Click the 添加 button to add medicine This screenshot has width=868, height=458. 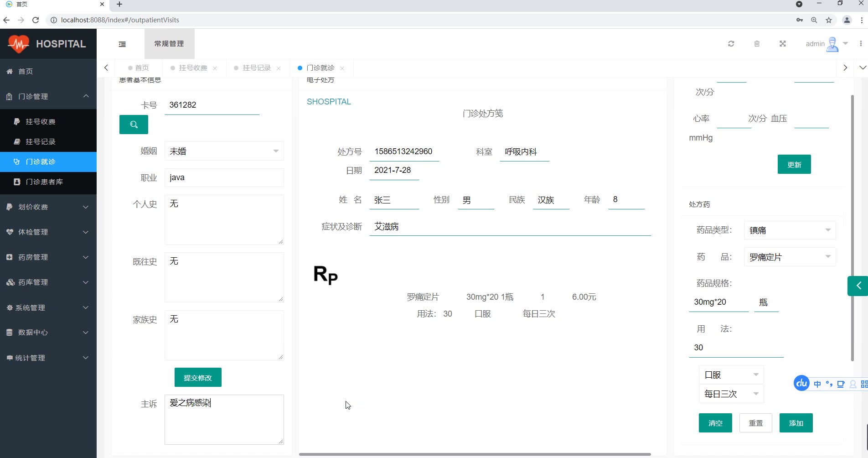point(796,423)
